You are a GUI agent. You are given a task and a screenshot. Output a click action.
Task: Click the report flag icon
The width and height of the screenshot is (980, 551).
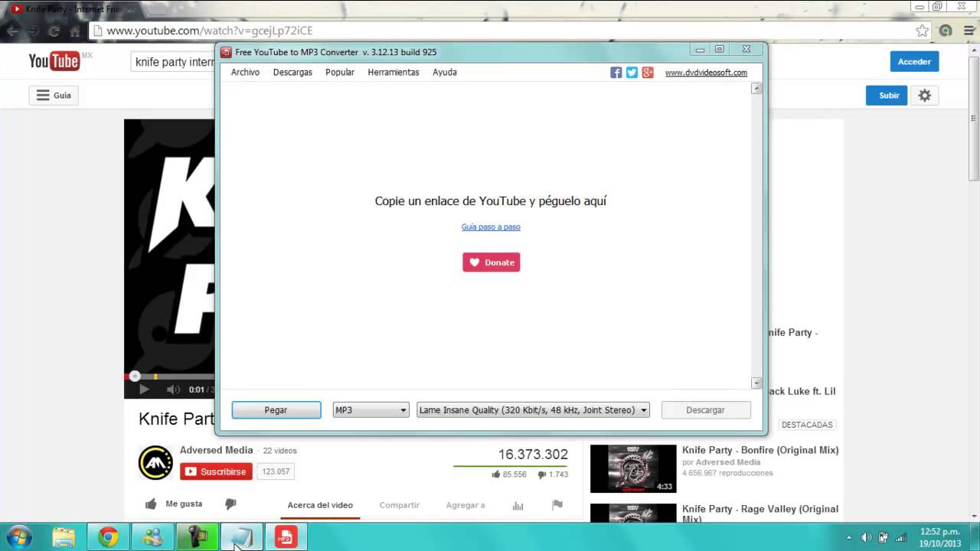[557, 505]
